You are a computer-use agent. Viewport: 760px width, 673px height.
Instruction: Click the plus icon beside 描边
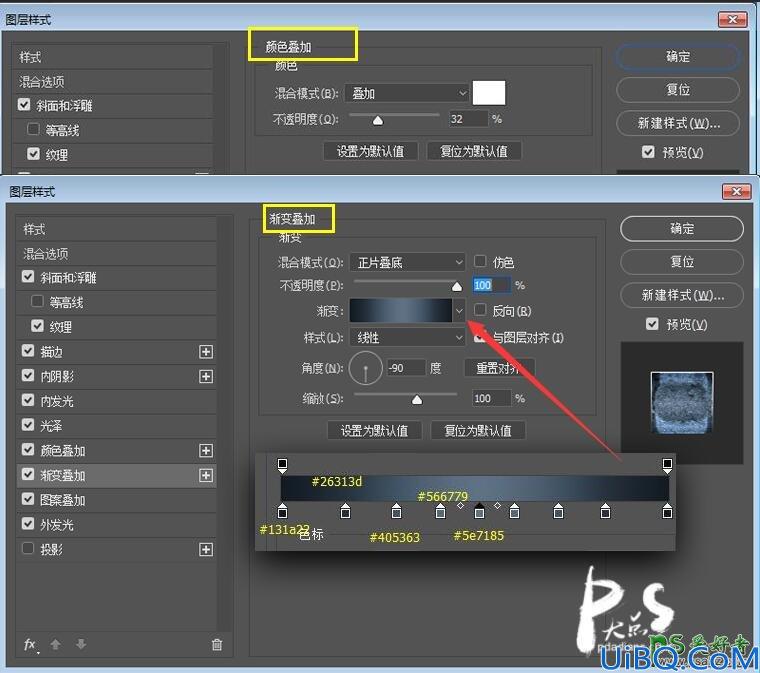click(x=206, y=352)
